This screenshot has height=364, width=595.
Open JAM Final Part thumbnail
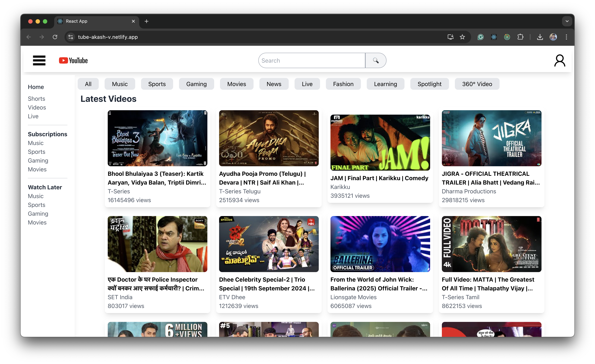(x=380, y=143)
